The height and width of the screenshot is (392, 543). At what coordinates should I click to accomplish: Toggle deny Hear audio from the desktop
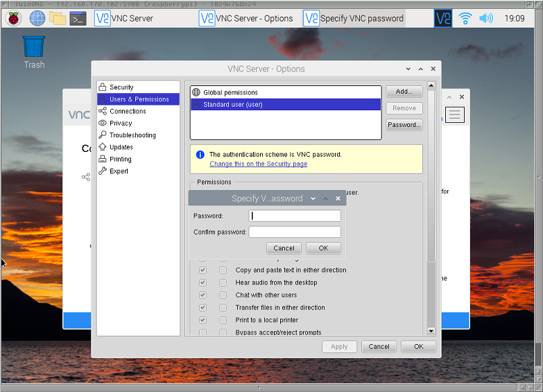click(x=223, y=282)
